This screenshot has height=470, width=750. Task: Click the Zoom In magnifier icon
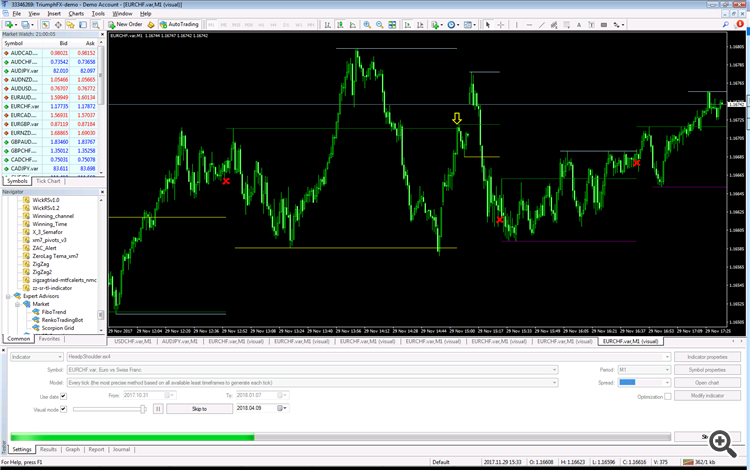point(367,24)
